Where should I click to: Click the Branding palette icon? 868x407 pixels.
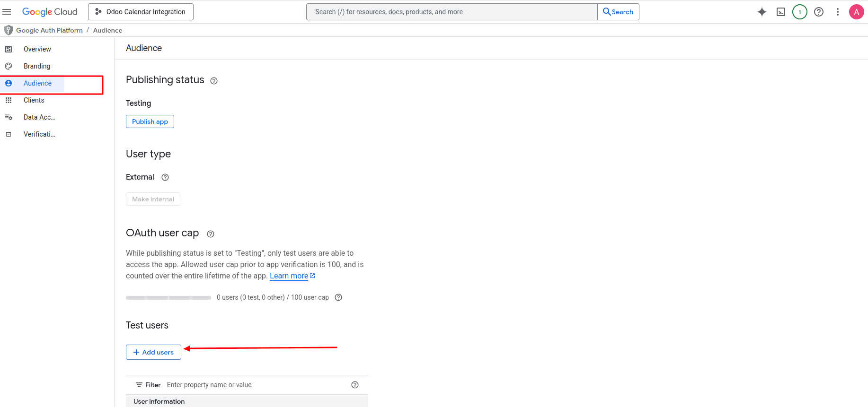(9, 66)
